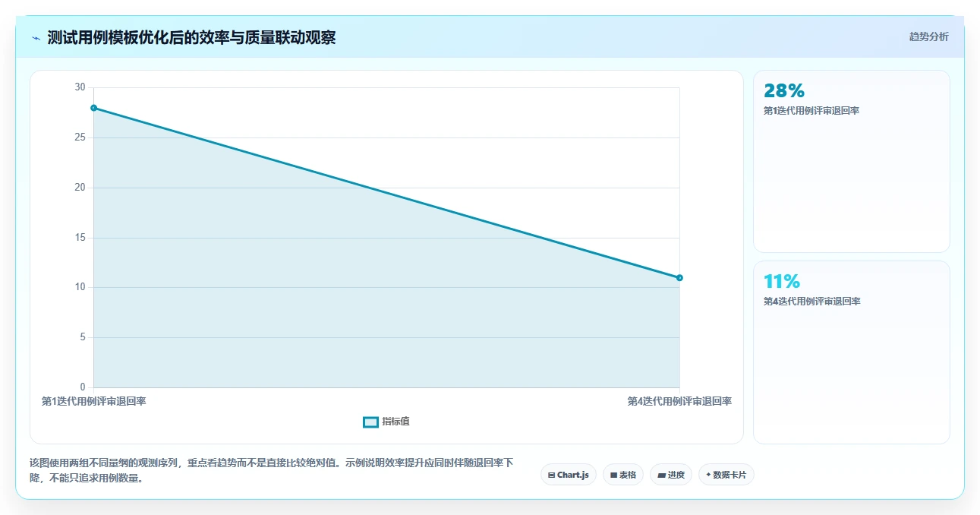Click the y-axis tick label 25

coord(80,137)
